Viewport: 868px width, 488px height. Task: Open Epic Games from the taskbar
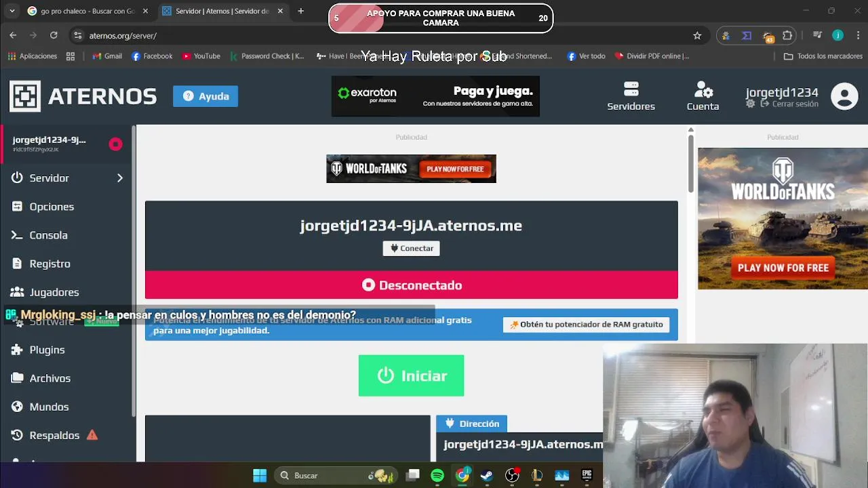pos(587,476)
